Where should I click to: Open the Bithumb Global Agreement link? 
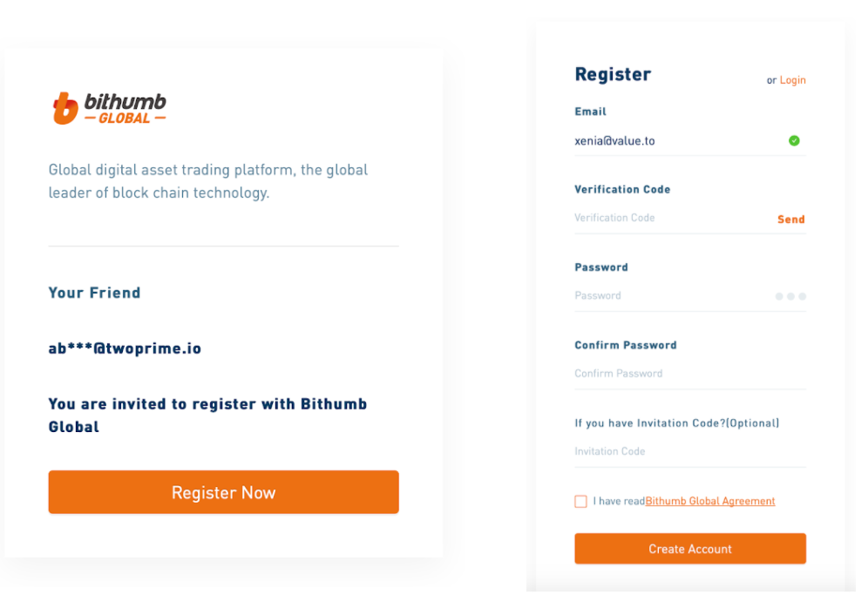coord(710,501)
